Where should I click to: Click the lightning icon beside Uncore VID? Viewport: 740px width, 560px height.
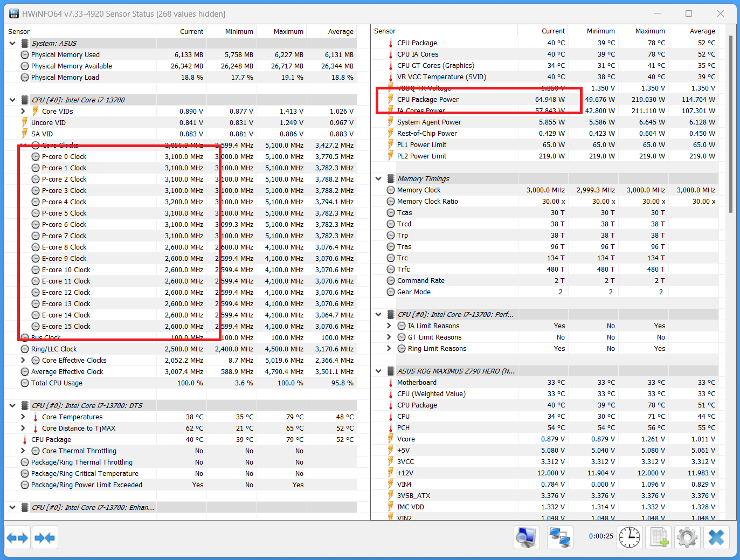(x=25, y=122)
